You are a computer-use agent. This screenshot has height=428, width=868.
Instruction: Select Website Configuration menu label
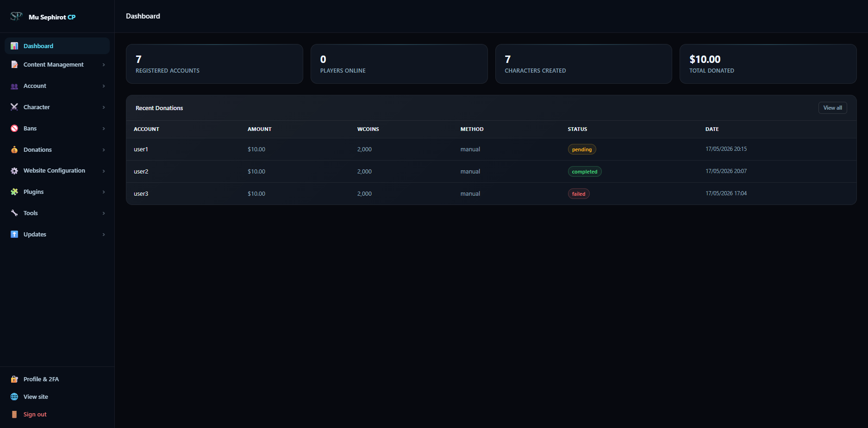(x=54, y=171)
